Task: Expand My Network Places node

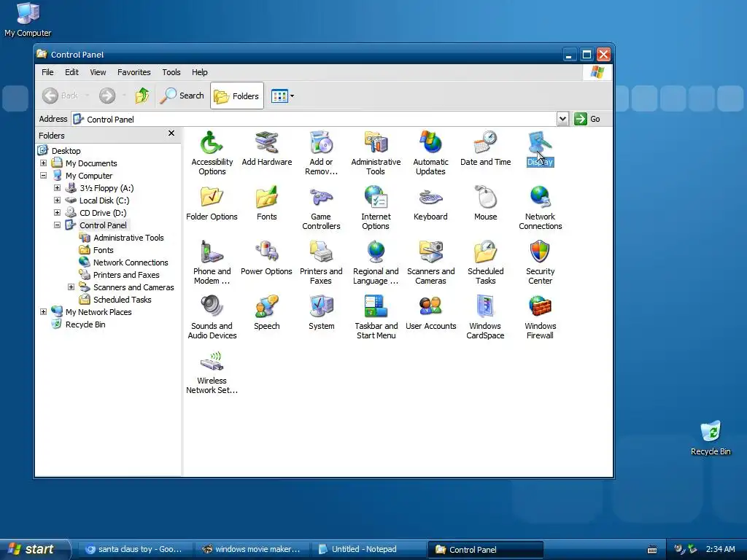Action: [x=43, y=311]
